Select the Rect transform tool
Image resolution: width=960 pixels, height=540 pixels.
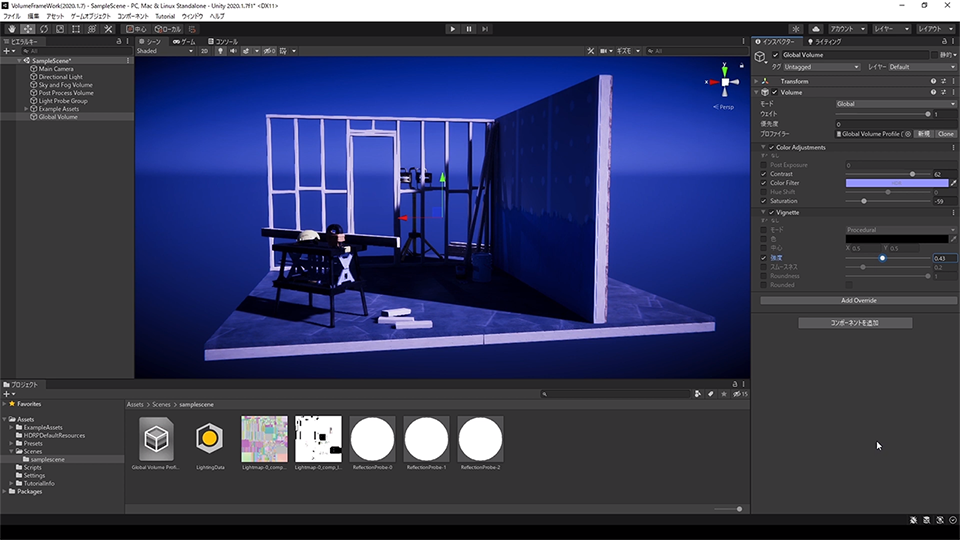(77, 29)
